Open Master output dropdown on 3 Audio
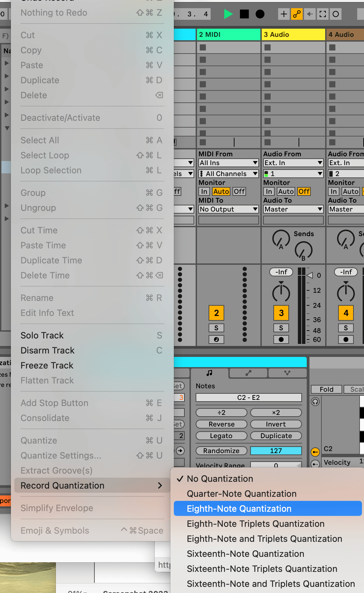 point(293,209)
